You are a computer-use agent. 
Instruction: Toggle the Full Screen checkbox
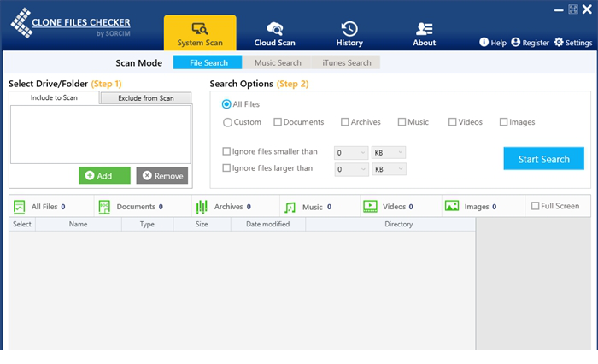(x=536, y=206)
